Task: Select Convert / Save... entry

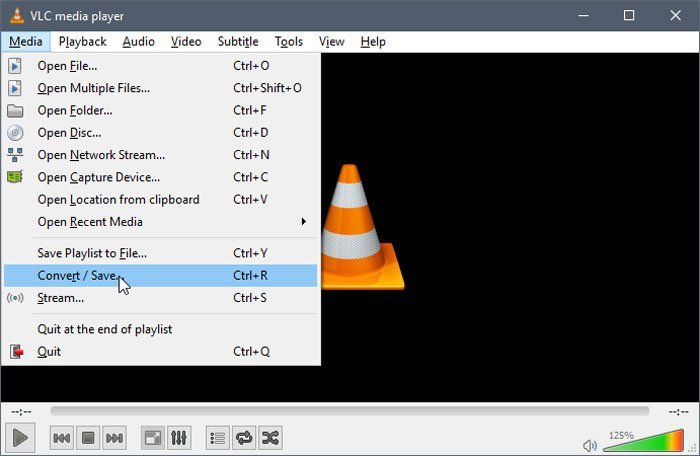Action: pos(160,276)
